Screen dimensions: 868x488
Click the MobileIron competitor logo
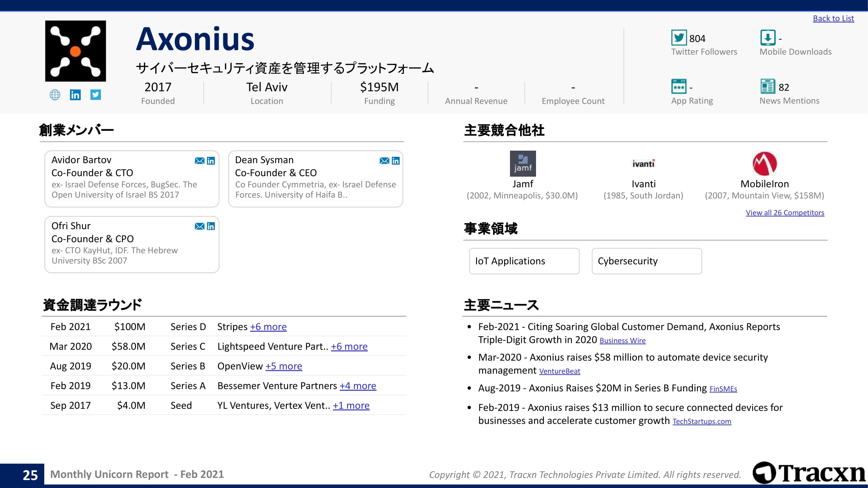click(764, 164)
